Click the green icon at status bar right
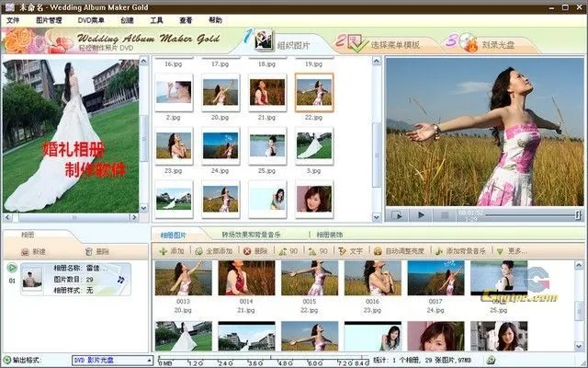588x368 pixels. tap(491, 360)
